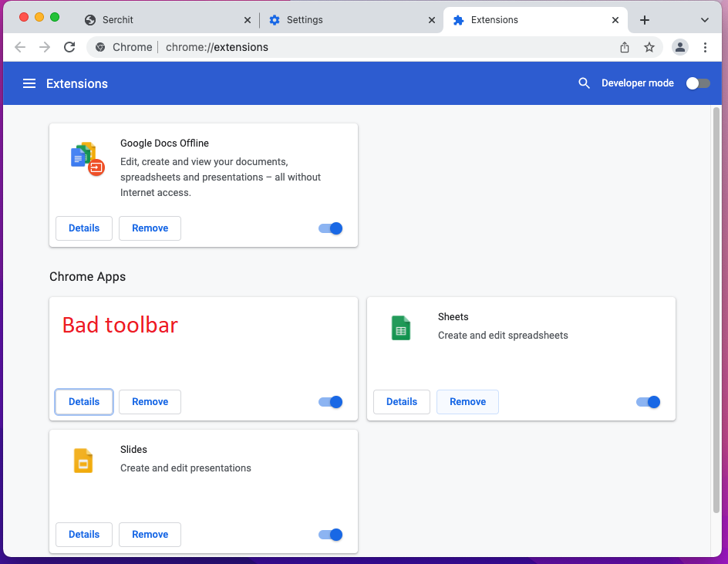Disable the Sheets app toggle
This screenshot has width=728, height=564.
tap(648, 402)
